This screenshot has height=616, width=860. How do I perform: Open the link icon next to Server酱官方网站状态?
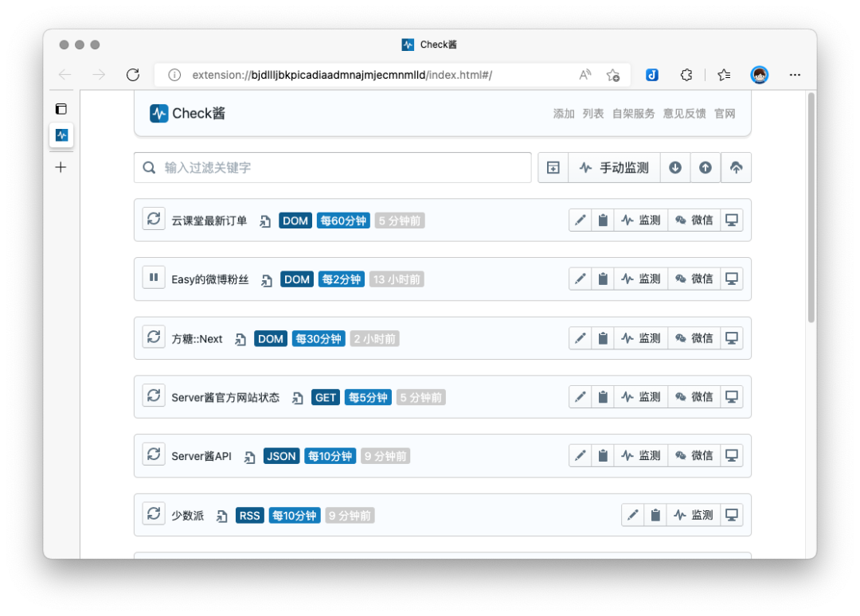(297, 398)
